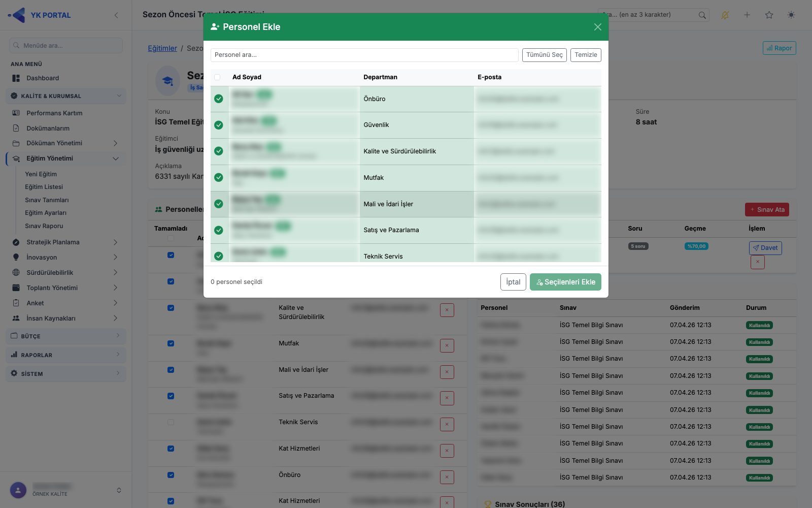Click the search magnifier icon in top bar
Viewport: 812px width, 508px height.
pyautogui.click(x=702, y=15)
